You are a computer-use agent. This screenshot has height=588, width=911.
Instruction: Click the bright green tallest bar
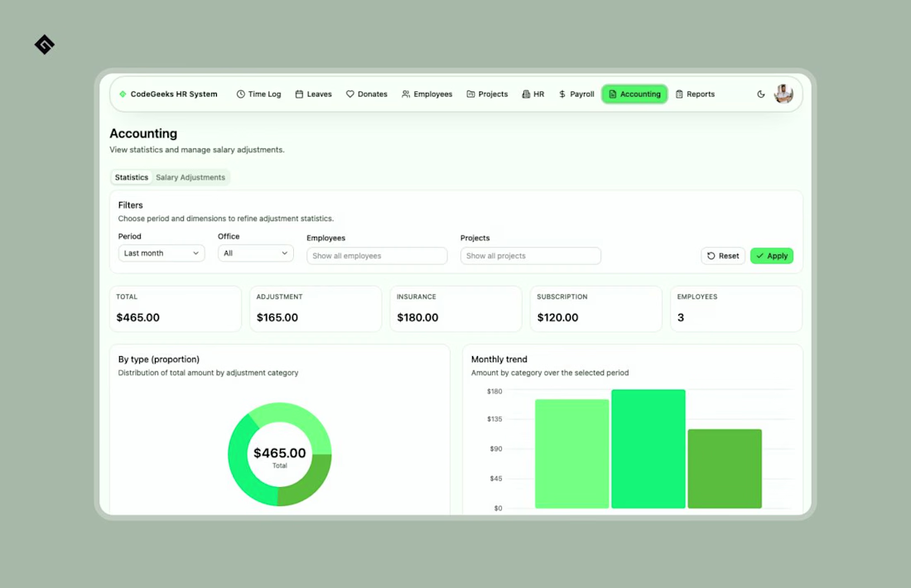tap(648, 449)
